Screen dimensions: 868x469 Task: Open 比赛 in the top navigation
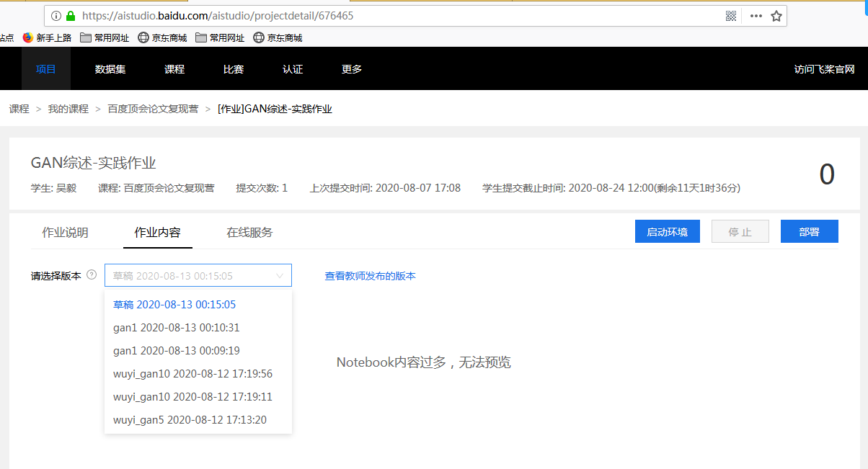coord(234,69)
